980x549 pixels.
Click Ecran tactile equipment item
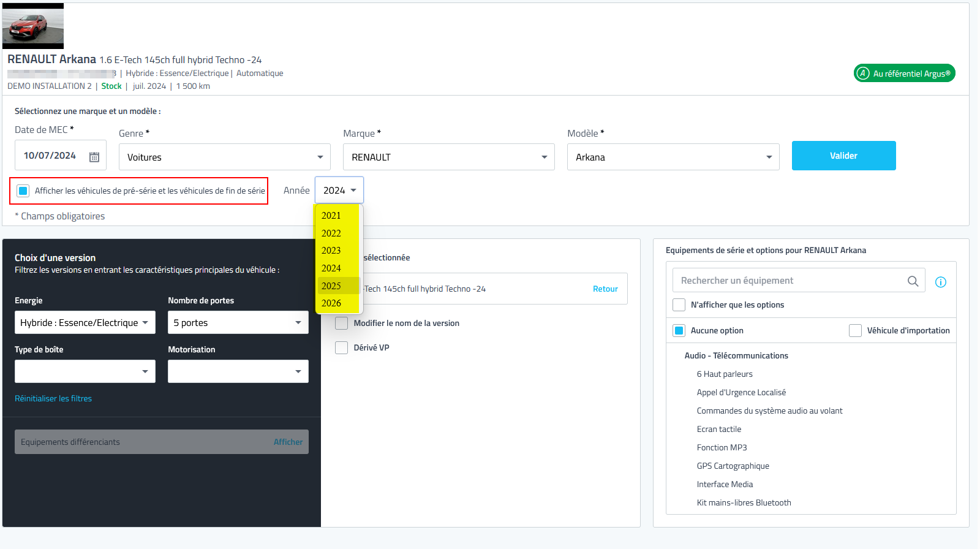coord(719,429)
